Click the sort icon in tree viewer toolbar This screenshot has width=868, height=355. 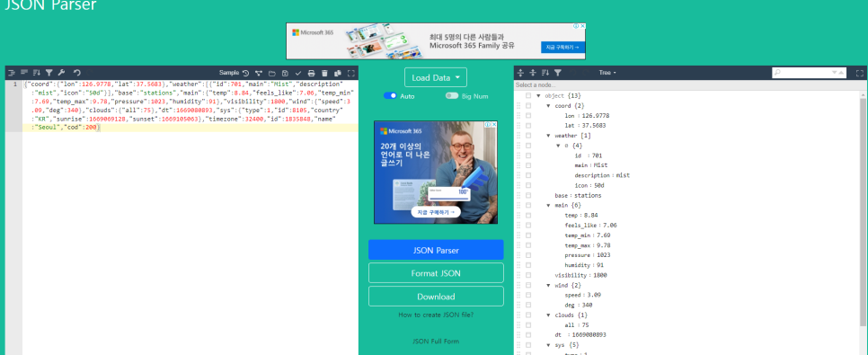545,73
